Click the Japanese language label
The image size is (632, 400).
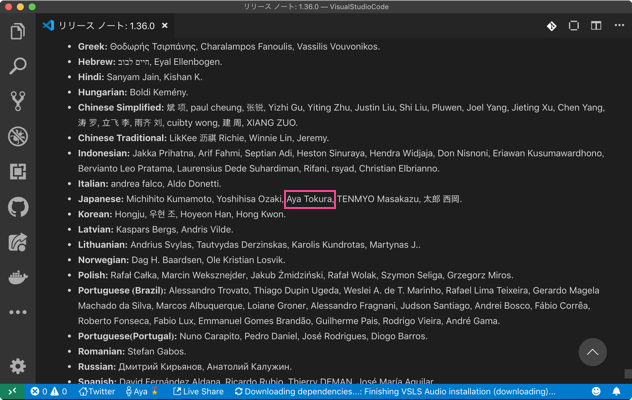click(101, 199)
